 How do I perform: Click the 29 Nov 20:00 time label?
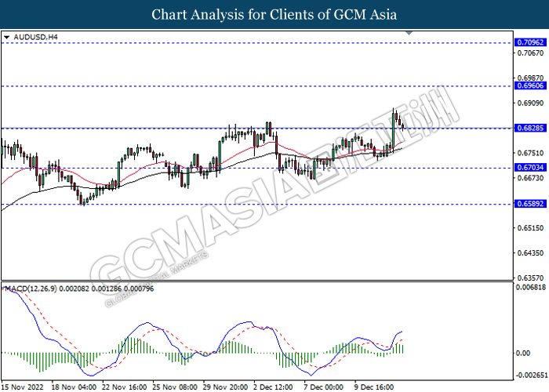tap(226, 387)
